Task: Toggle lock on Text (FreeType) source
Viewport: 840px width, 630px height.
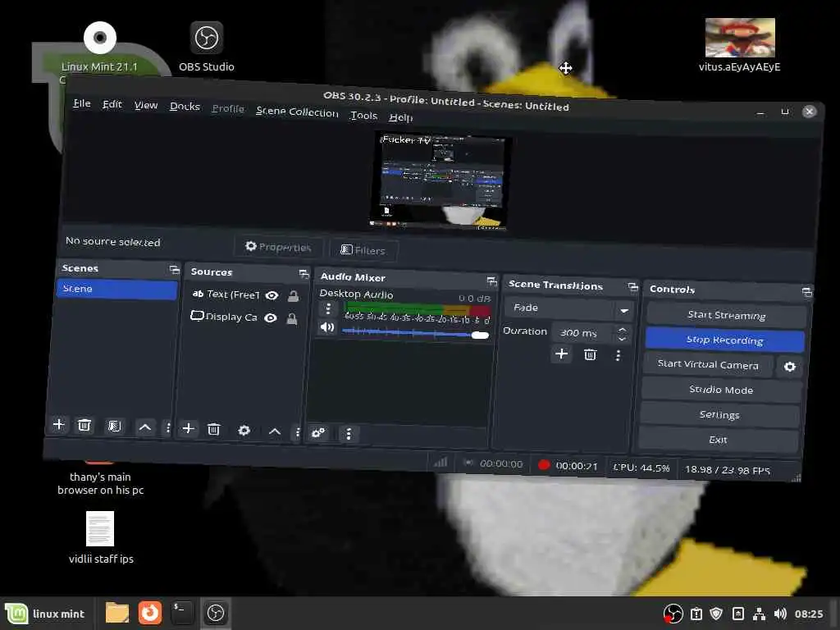Action: click(x=293, y=296)
